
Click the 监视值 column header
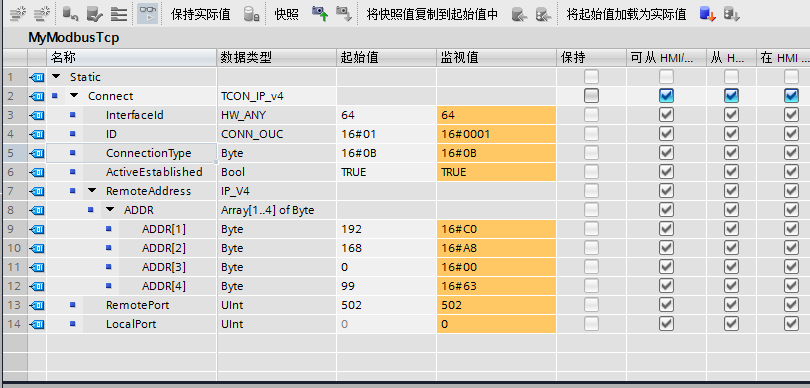point(459,57)
